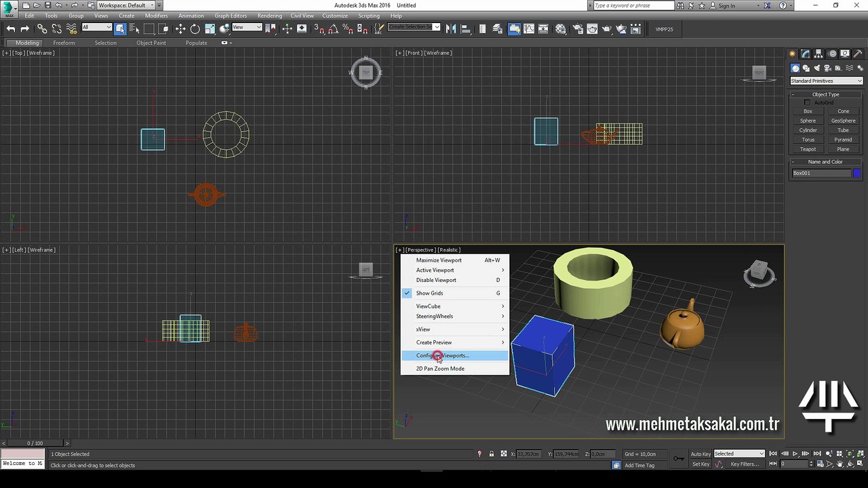Open the Key Filters dialog button
The height and width of the screenshot is (488, 868).
pos(745,464)
